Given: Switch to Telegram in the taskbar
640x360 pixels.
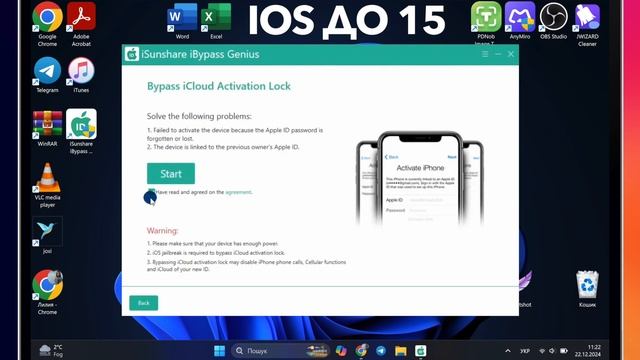Looking at the screenshot, I should [x=381, y=351].
